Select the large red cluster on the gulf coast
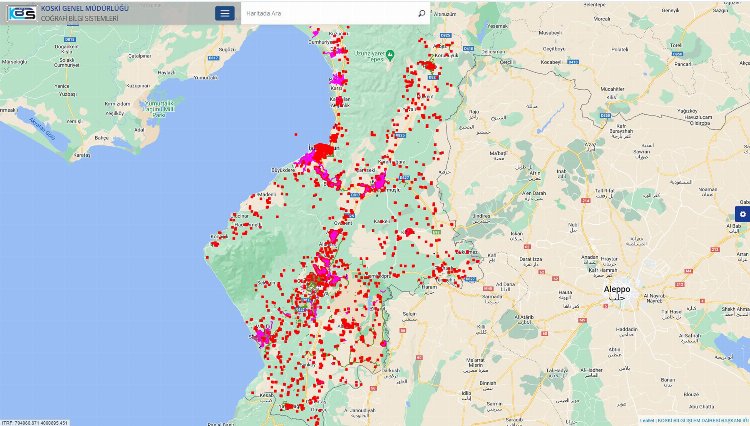 click(x=325, y=150)
